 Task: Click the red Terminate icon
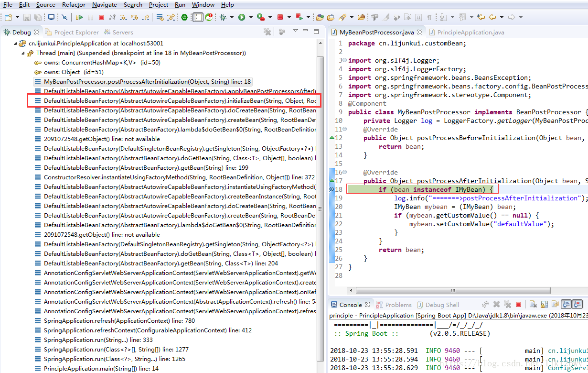tap(102, 17)
